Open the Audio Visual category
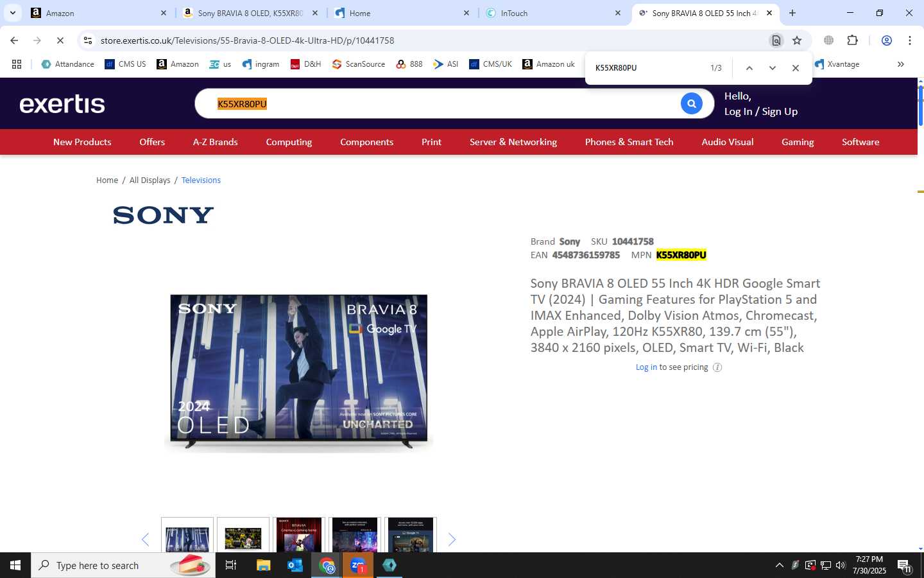This screenshot has width=924, height=578. 727,142
